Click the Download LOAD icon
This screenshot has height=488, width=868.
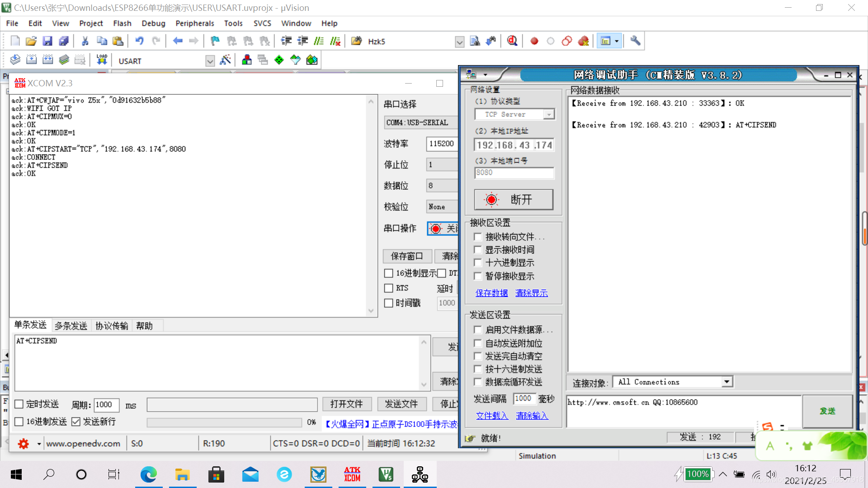(102, 60)
